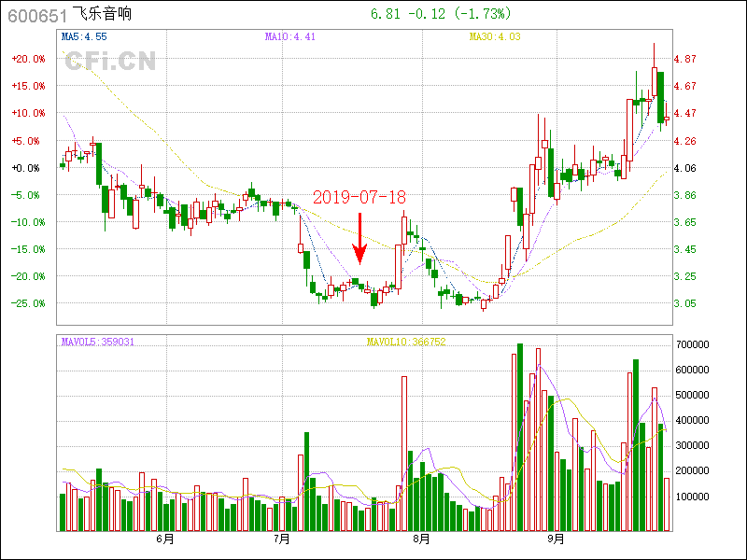Select the MA10:4.41 indicator label
The image size is (747, 560).
290,36
